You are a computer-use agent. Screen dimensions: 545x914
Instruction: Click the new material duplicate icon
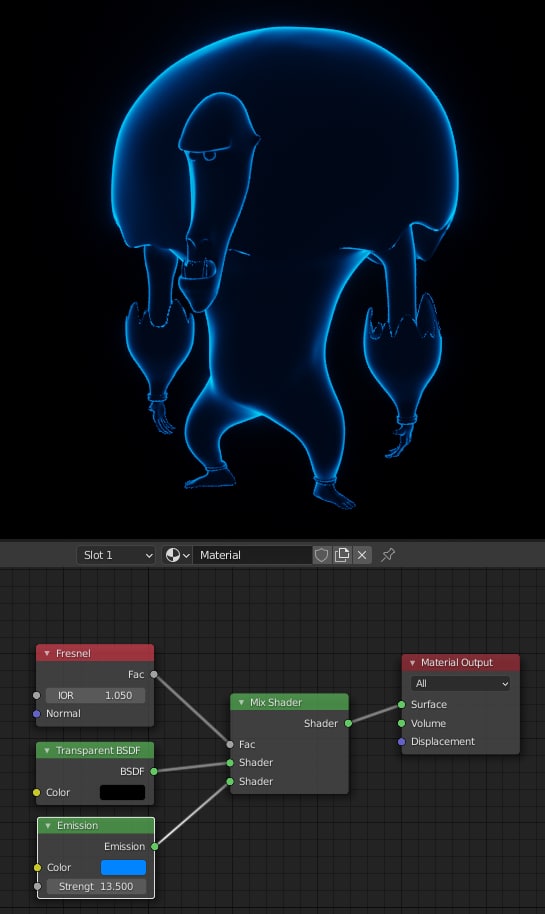[342, 555]
